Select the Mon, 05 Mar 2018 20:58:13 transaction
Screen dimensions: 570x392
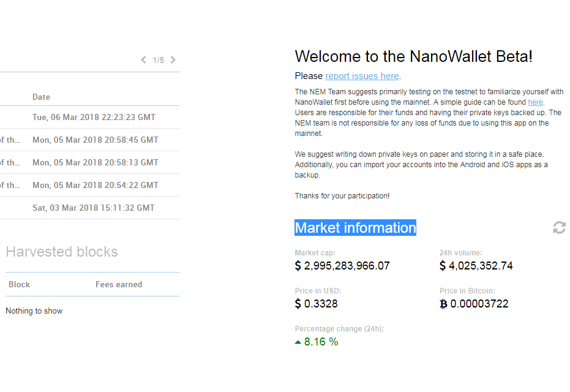point(90,162)
